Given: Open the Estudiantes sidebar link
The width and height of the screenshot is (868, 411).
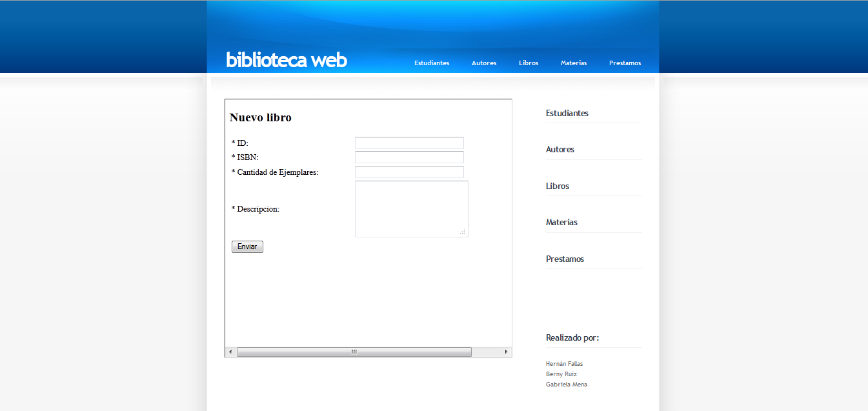Looking at the screenshot, I should [567, 113].
